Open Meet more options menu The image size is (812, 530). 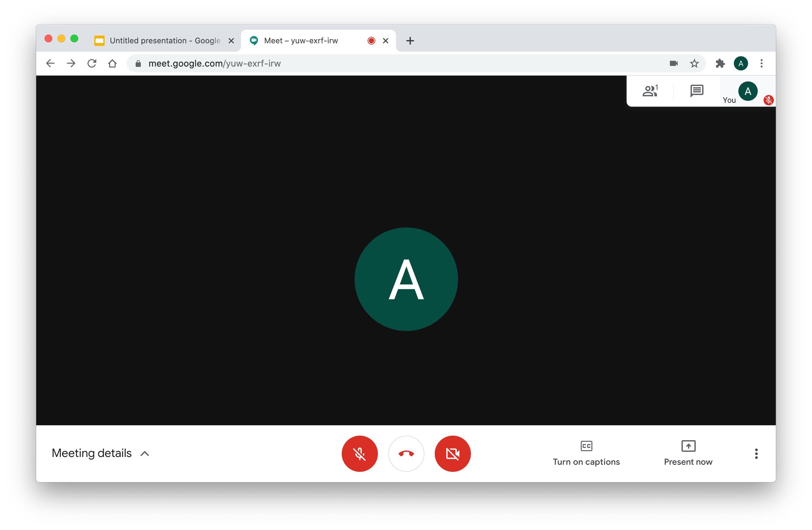point(756,453)
